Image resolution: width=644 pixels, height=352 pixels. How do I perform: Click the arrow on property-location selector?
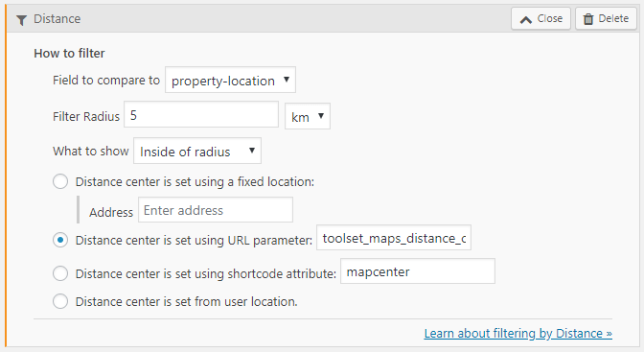click(x=287, y=80)
